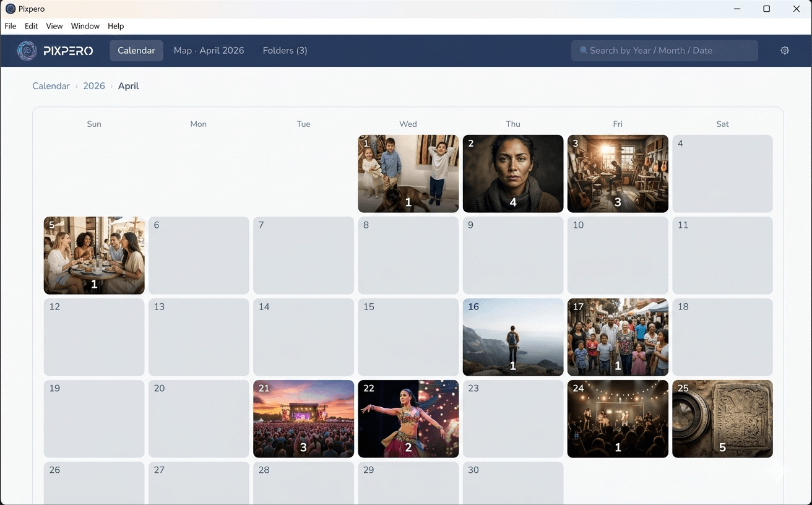
Task: Select empty day 26 cell
Action: [94, 483]
